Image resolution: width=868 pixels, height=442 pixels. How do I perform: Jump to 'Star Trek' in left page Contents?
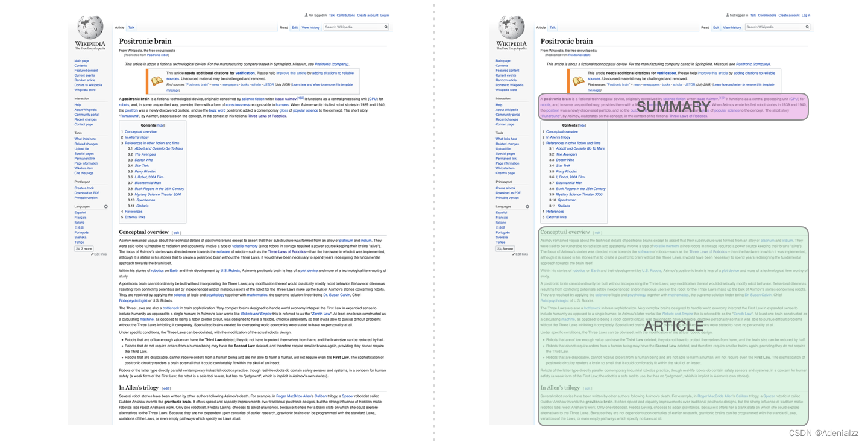[x=142, y=166]
